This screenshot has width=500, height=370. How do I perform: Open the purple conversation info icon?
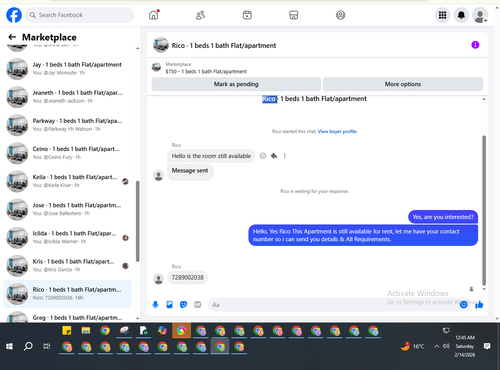(475, 45)
